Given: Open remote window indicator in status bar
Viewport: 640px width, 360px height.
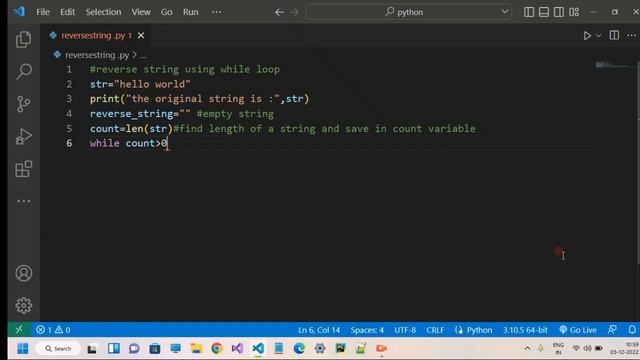Looking at the screenshot, I should [19, 329].
